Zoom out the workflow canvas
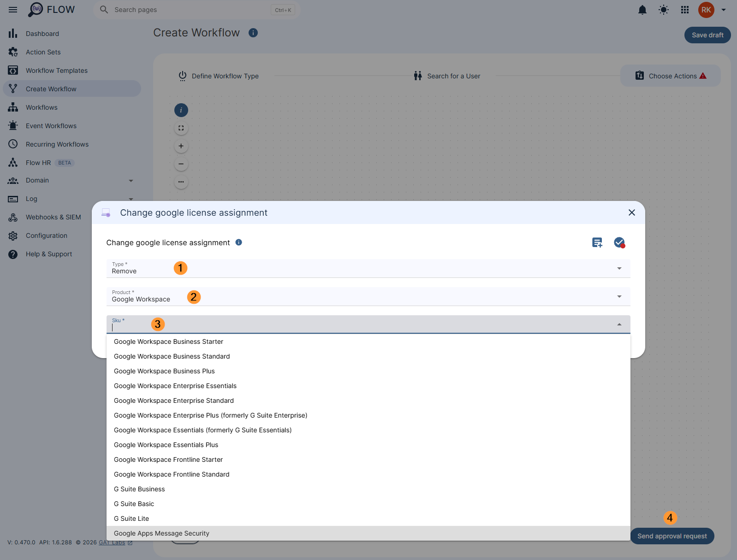Screen dimensions: 737x560 coord(181,164)
